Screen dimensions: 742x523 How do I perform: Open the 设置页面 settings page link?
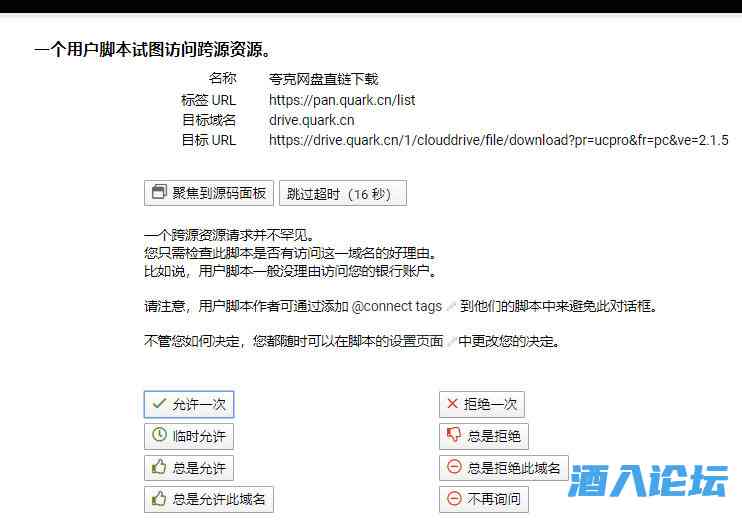416,341
